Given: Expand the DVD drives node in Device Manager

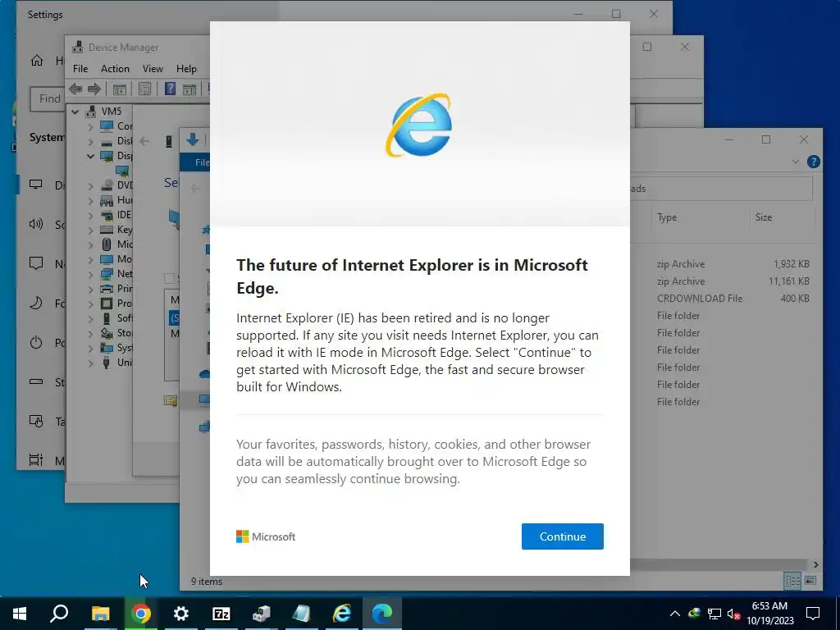Looking at the screenshot, I should coord(90,185).
